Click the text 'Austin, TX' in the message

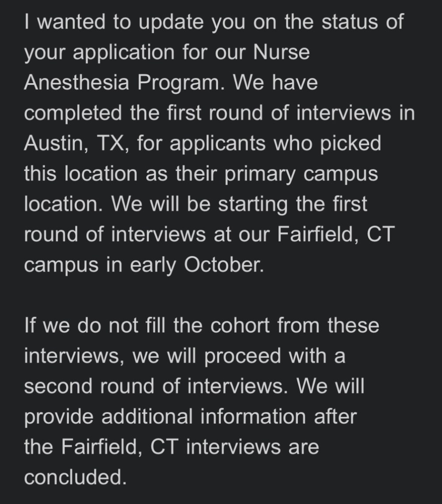coord(76,143)
